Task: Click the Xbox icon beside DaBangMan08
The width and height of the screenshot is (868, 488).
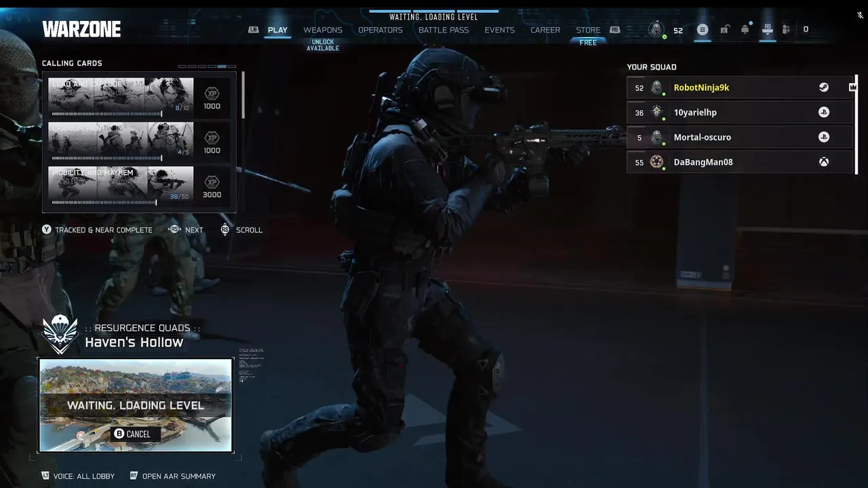Action: (x=824, y=162)
